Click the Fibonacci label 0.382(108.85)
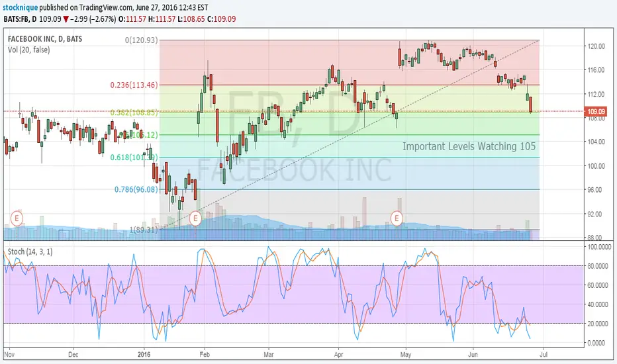The image size is (617, 364). 134,113
